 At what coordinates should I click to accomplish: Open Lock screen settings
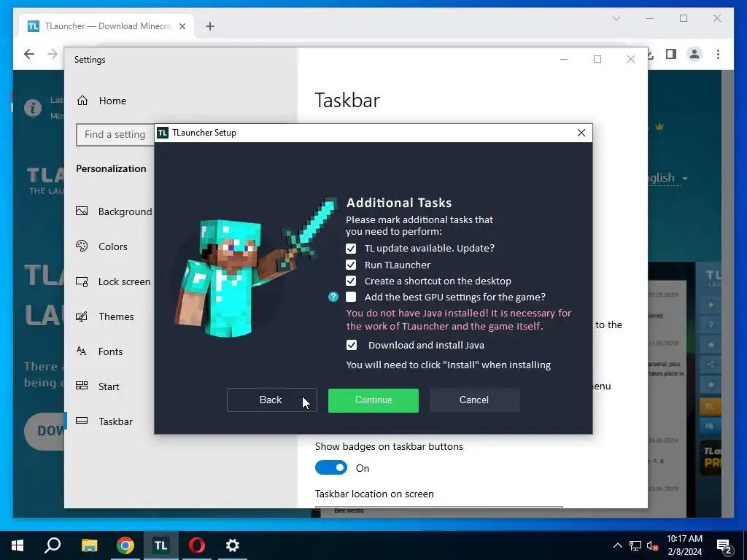pos(115,281)
